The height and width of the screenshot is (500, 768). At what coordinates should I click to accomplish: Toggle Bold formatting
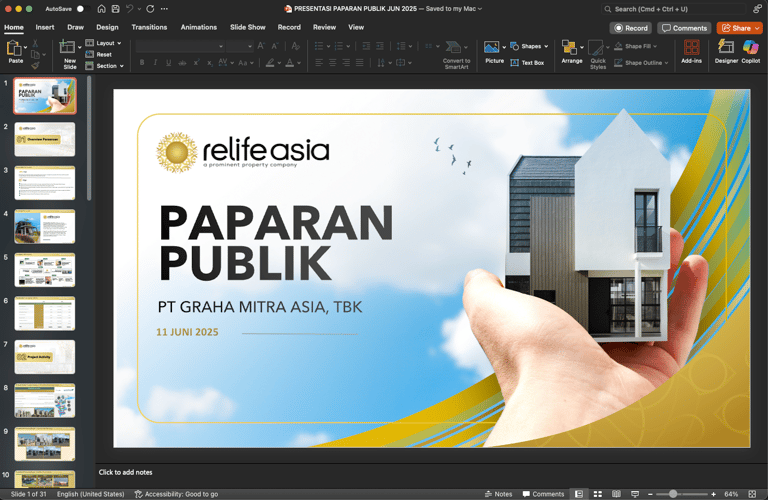[x=142, y=63]
